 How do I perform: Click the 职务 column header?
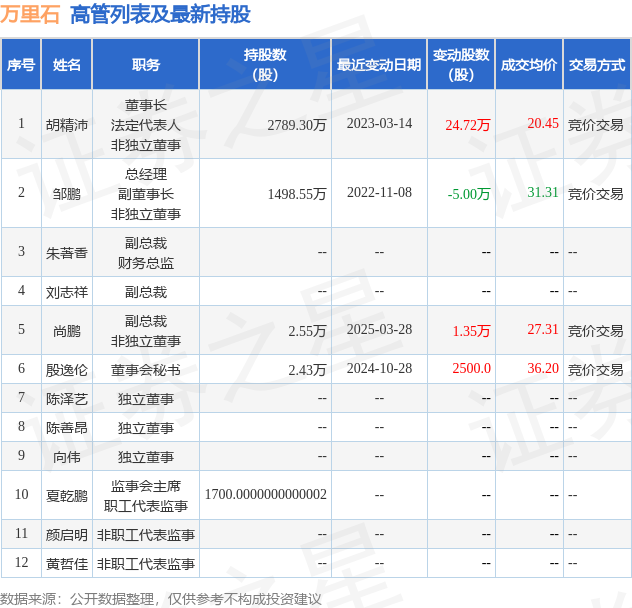coord(146,65)
